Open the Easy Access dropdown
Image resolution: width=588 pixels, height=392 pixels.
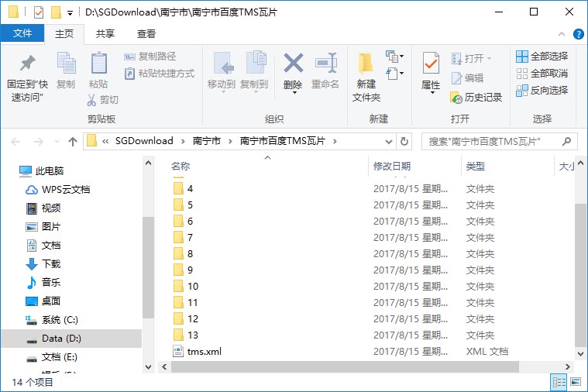click(394, 73)
